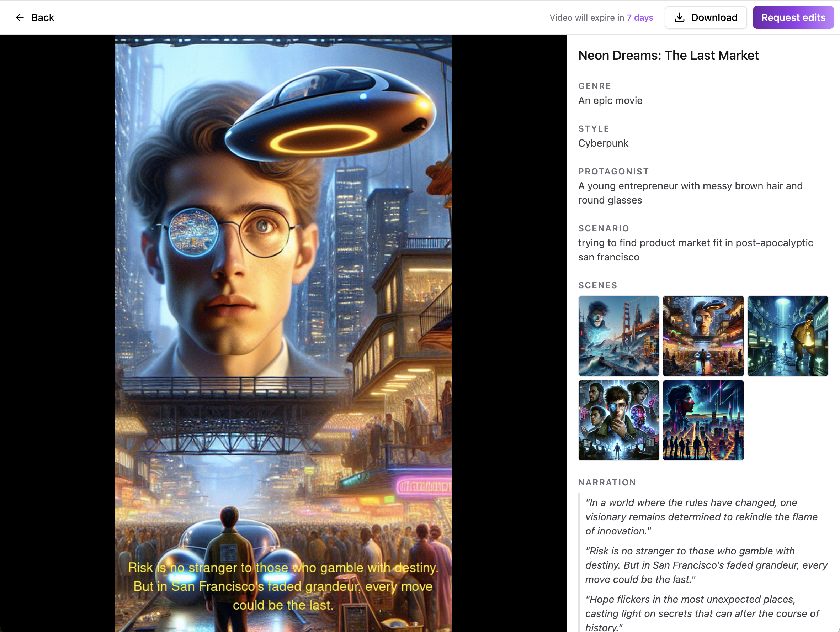The height and width of the screenshot is (632, 840).
Task: Open the Golden Gate bridge scene thumbnail
Action: click(618, 336)
